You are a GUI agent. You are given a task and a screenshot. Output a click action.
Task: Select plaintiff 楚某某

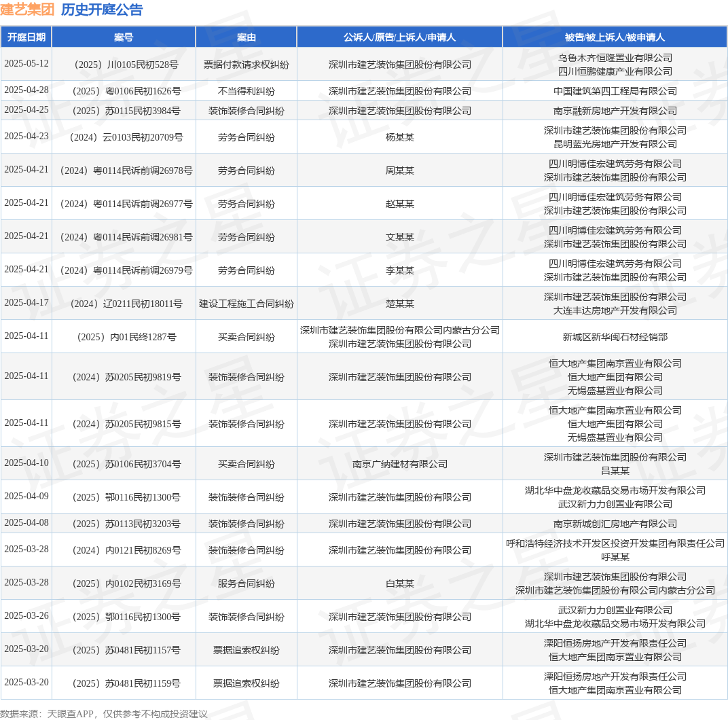(x=400, y=304)
